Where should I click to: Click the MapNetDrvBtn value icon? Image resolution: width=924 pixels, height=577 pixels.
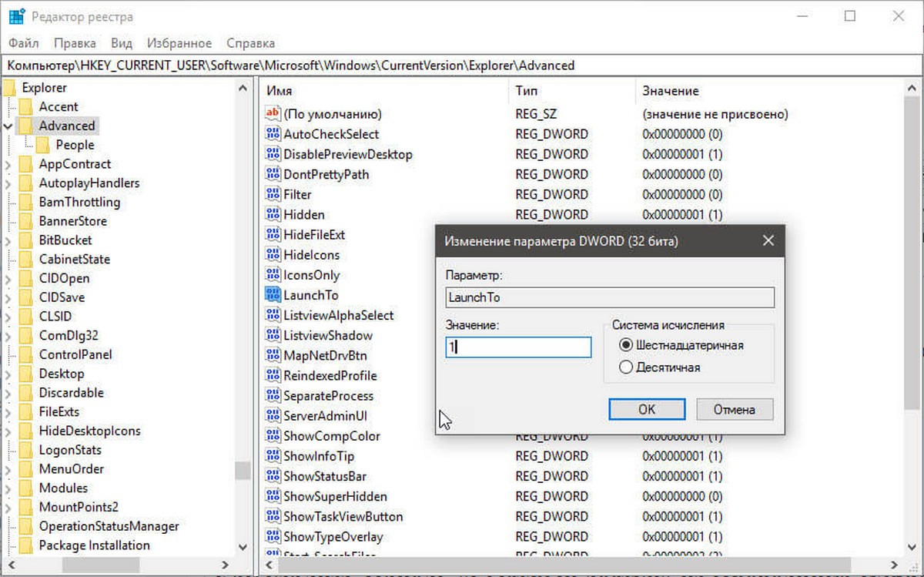pos(273,355)
